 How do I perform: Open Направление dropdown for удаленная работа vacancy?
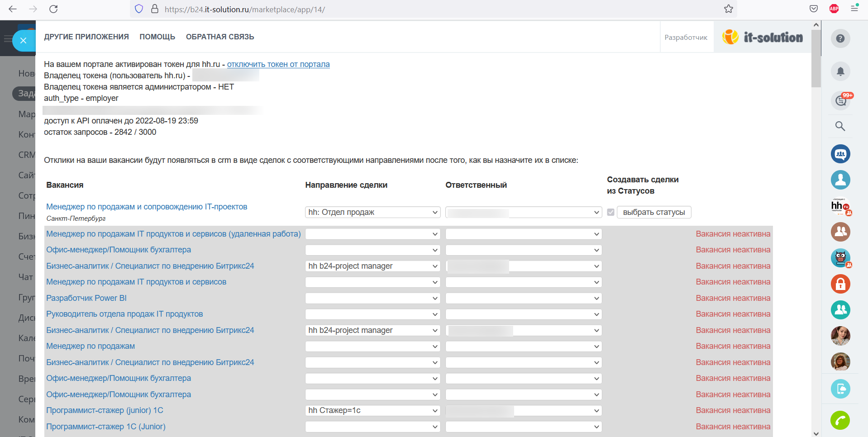pyautogui.click(x=372, y=234)
